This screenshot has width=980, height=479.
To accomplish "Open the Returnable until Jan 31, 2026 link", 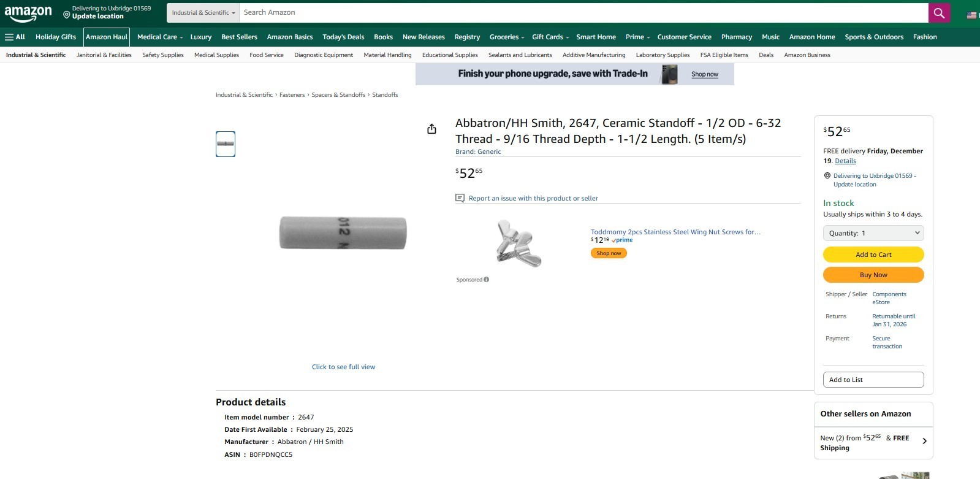I will tap(894, 320).
